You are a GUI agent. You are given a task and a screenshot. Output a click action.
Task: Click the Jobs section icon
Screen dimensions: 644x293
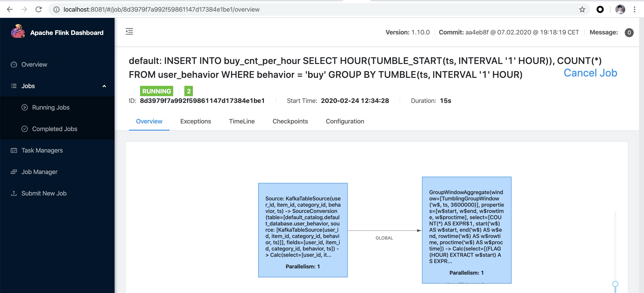(x=14, y=85)
